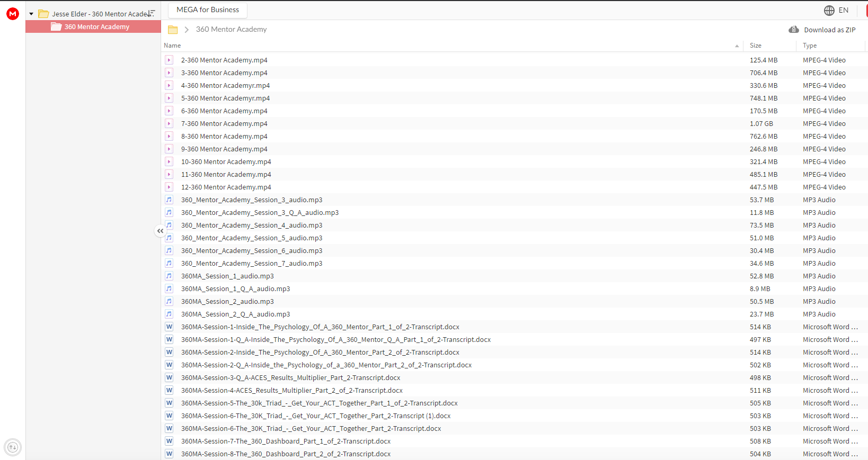Click audio icon of 360MA_Session_1_audio.mp3
The height and width of the screenshot is (460, 868).
click(169, 276)
